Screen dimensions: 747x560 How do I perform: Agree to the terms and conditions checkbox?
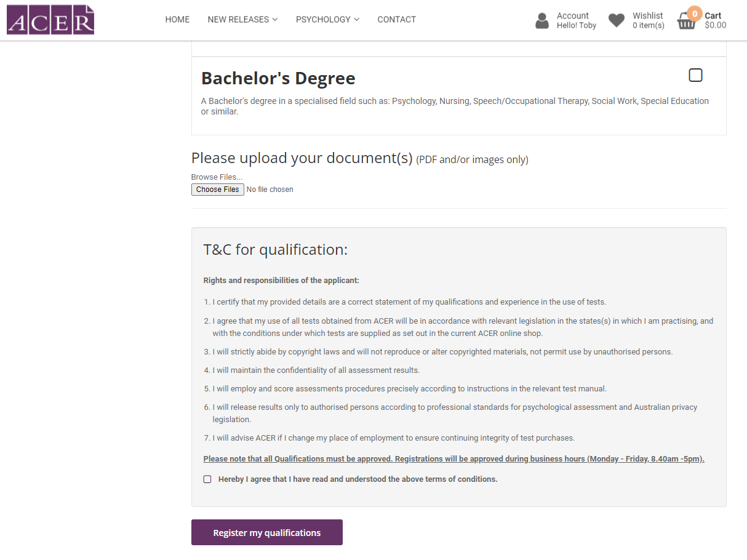pyautogui.click(x=207, y=479)
